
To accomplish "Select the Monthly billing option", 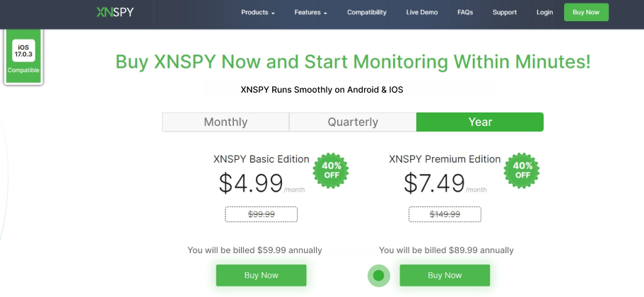I will pos(226,122).
